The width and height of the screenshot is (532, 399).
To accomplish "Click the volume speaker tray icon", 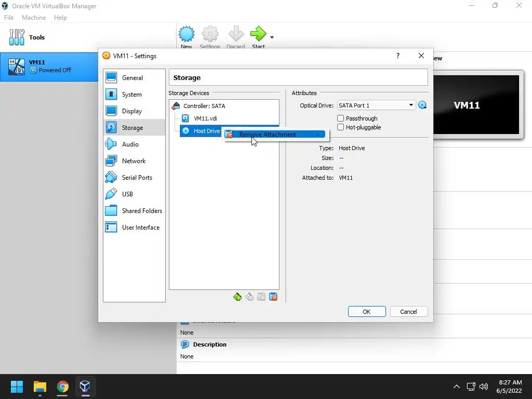I will [484, 387].
